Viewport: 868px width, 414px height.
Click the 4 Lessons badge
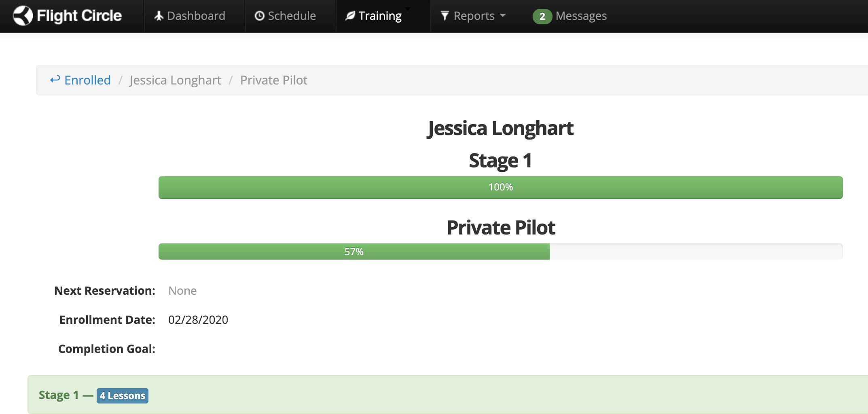click(x=123, y=395)
